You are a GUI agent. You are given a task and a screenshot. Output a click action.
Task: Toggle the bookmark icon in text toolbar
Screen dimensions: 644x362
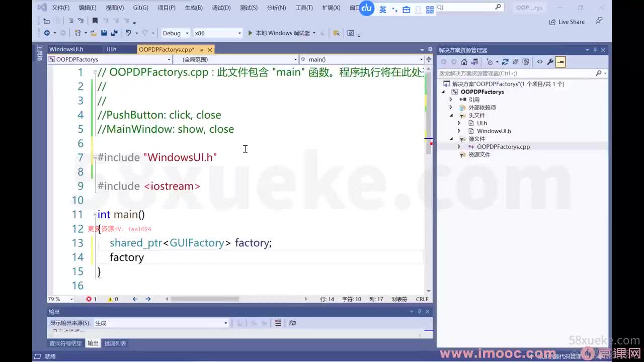pos(95,21)
